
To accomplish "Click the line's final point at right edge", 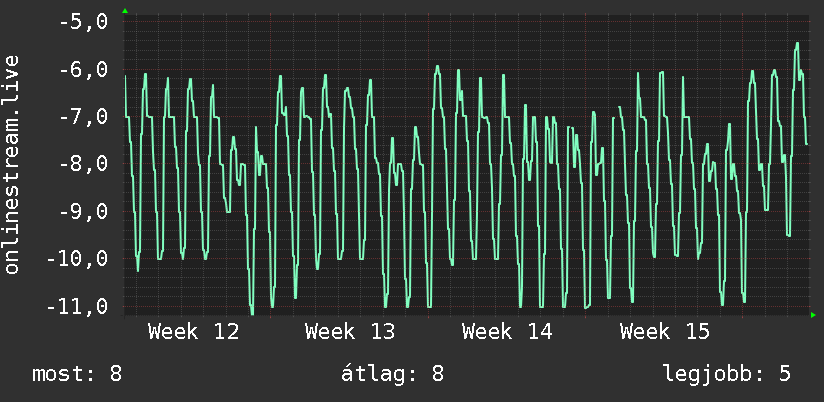I will click(x=807, y=144).
